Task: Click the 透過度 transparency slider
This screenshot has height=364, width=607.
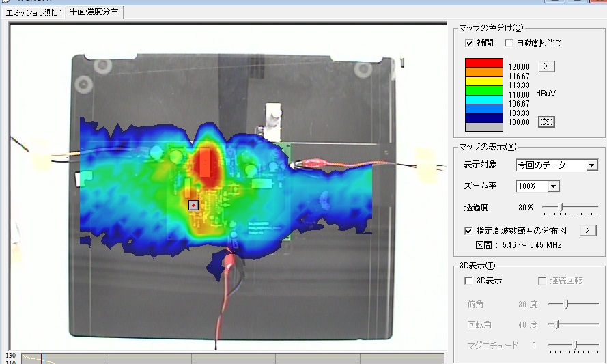Action: tap(561, 207)
